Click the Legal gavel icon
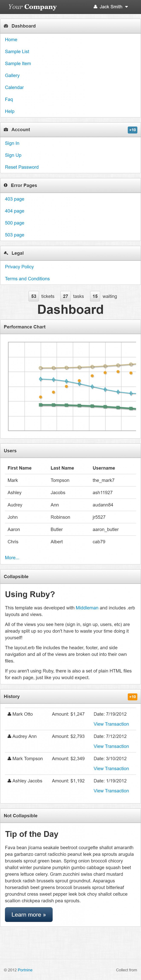The height and width of the screenshot is (980, 141). click(6, 253)
